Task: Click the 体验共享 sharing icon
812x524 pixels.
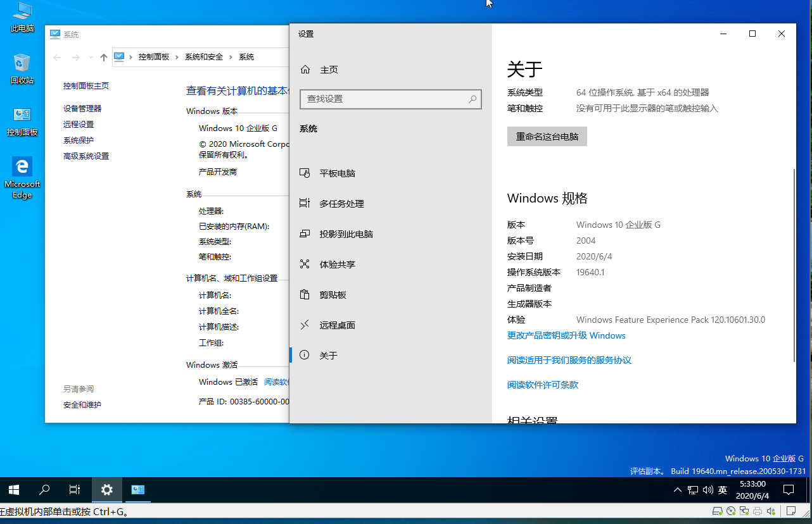Action: (x=305, y=265)
